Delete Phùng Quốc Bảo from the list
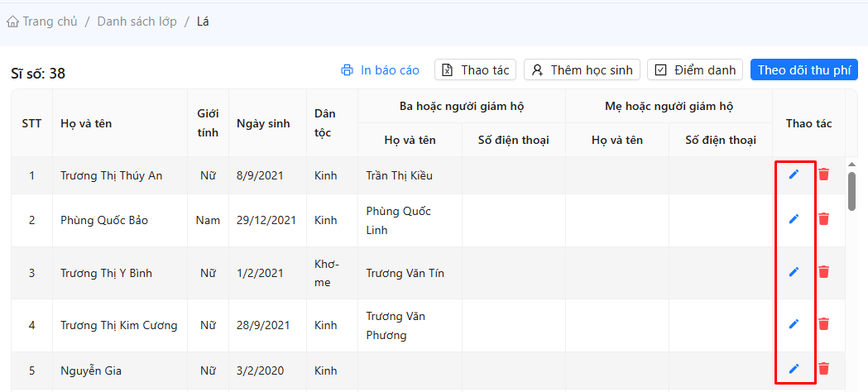 (823, 219)
